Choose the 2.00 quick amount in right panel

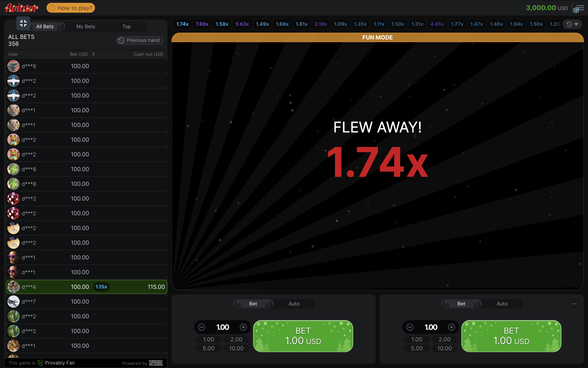click(444, 340)
